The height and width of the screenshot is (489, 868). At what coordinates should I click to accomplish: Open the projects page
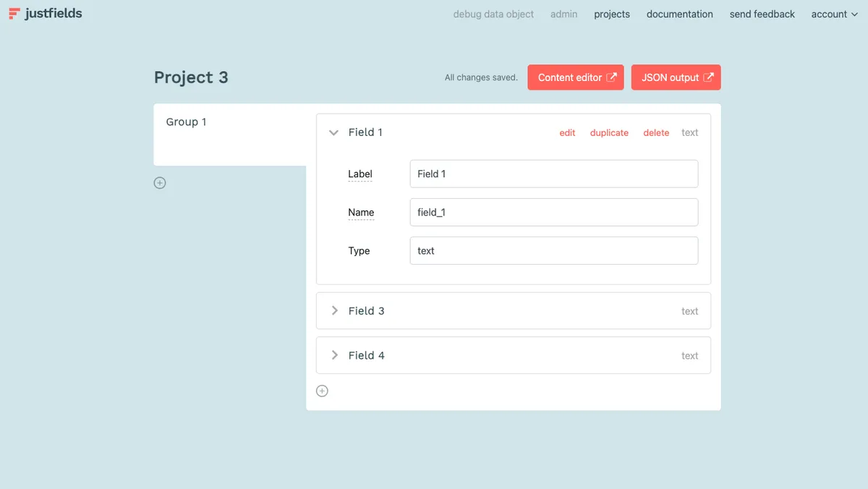click(x=612, y=14)
